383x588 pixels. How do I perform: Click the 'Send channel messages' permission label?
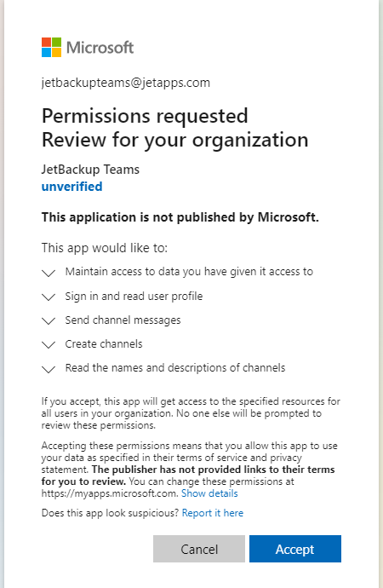[123, 320]
